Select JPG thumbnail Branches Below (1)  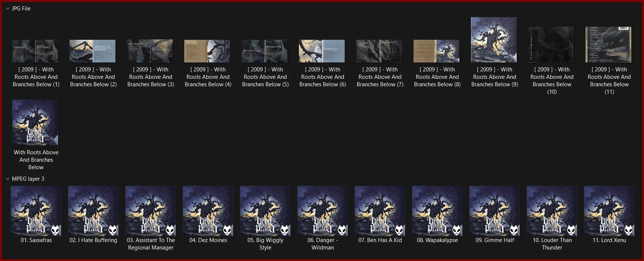[35, 51]
